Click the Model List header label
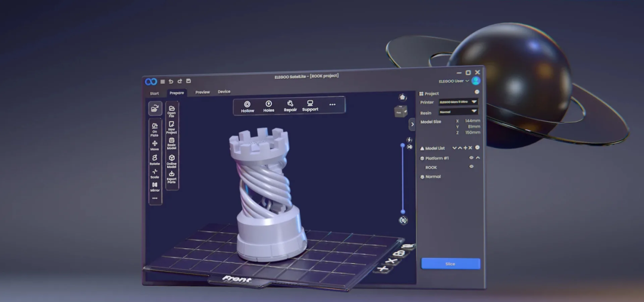 point(435,149)
